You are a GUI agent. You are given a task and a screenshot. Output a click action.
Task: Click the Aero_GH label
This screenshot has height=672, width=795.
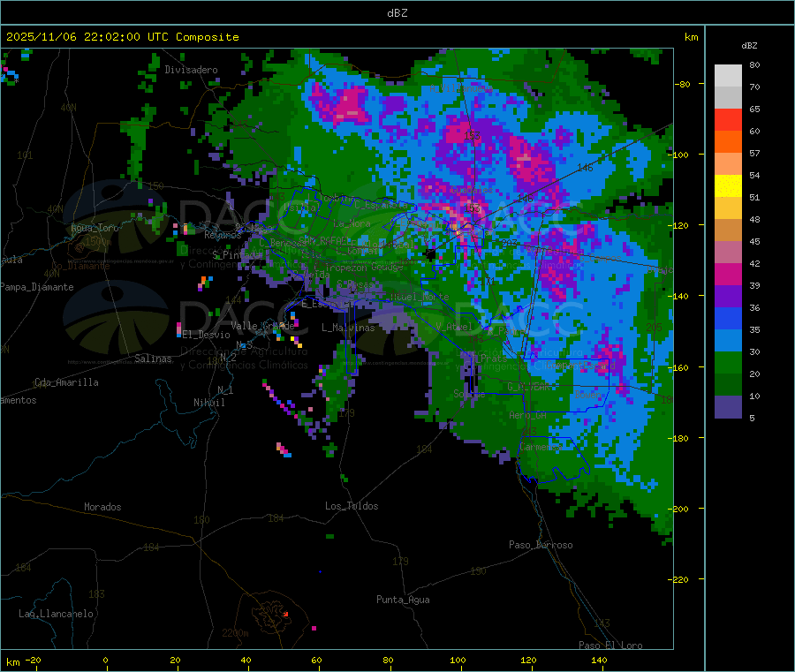[528, 415]
